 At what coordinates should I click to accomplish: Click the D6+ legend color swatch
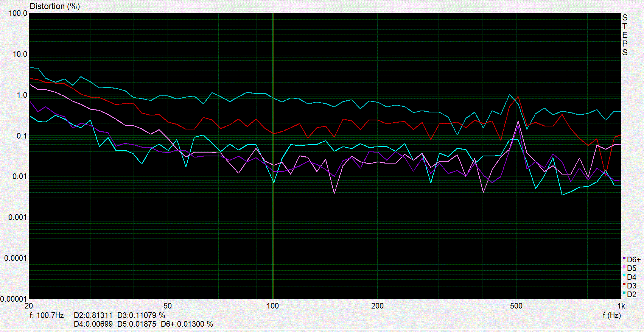point(624,258)
